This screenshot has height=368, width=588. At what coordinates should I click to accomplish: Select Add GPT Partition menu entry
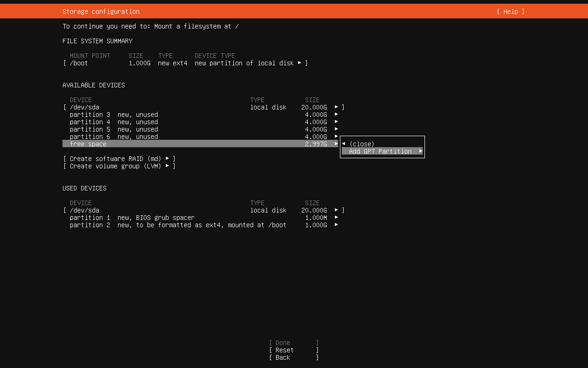(x=380, y=151)
